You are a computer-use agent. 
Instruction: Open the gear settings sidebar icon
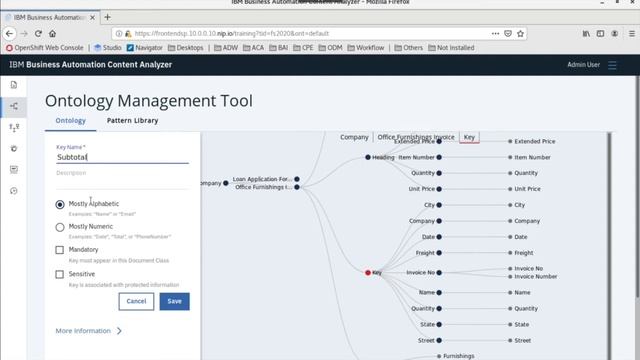pyautogui.click(x=14, y=149)
